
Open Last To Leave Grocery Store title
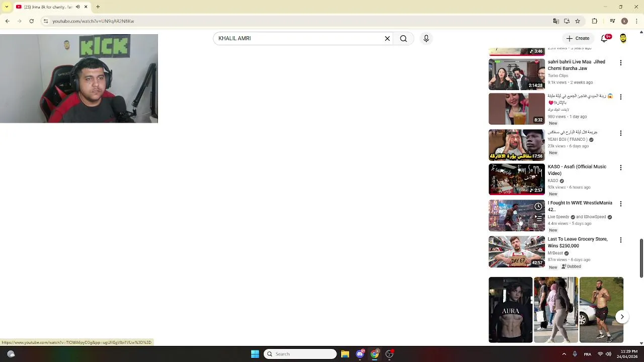point(578,242)
